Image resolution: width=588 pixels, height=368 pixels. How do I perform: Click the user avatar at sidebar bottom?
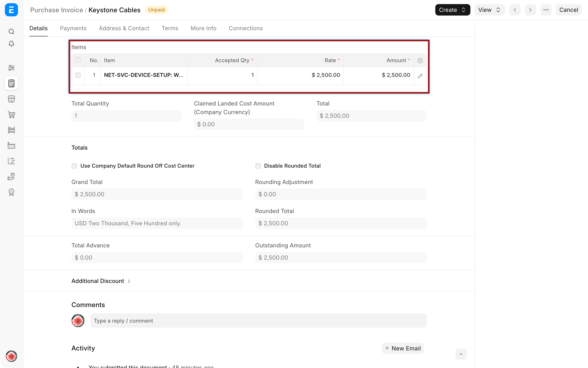point(11,356)
